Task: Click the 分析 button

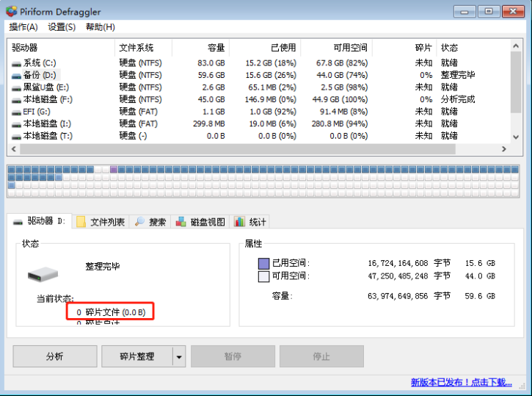Action: pyautogui.click(x=54, y=356)
